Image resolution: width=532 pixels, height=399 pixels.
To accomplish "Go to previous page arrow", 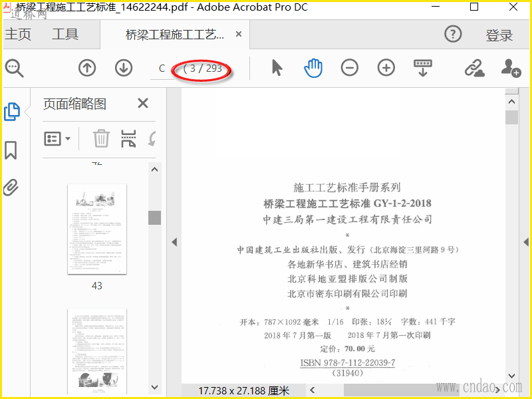I will 87,68.
